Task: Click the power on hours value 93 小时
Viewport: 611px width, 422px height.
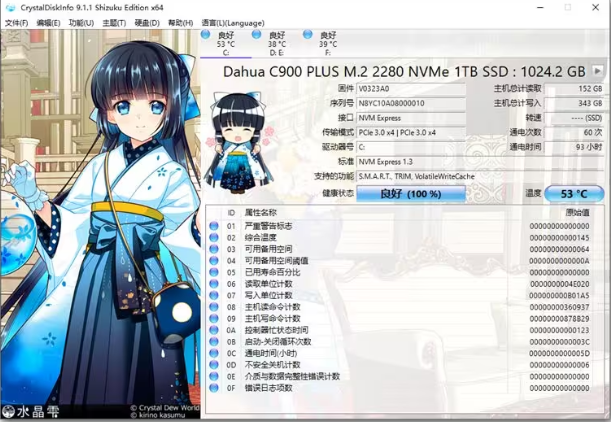Action: point(574,147)
